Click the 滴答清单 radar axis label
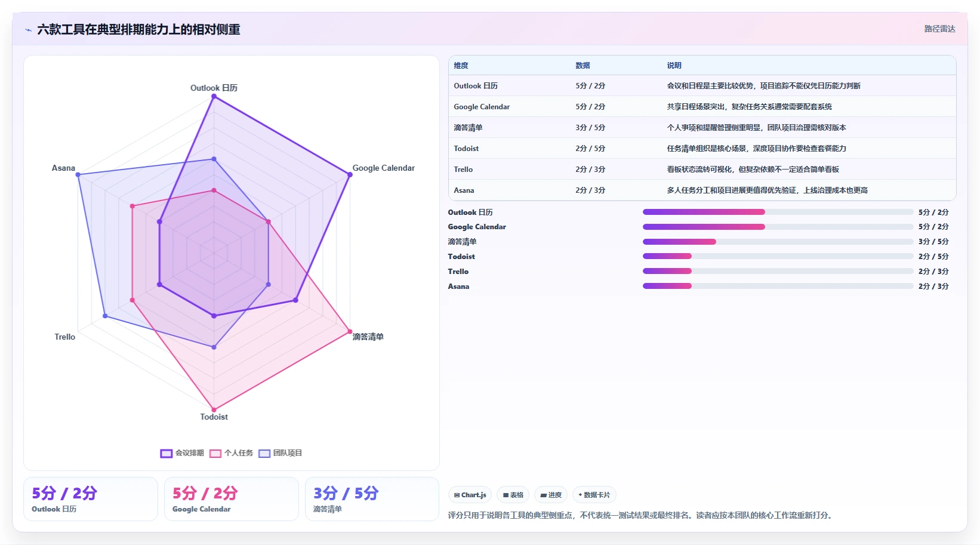The height and width of the screenshot is (545, 980). pos(368,337)
